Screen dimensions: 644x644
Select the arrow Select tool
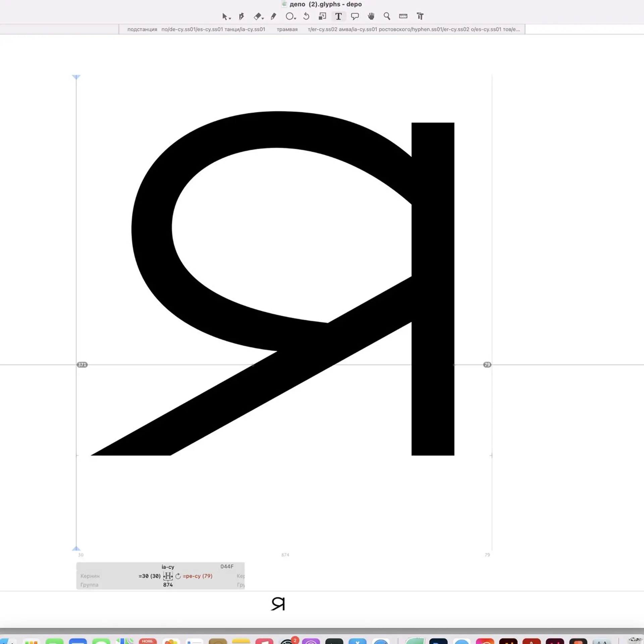point(225,16)
